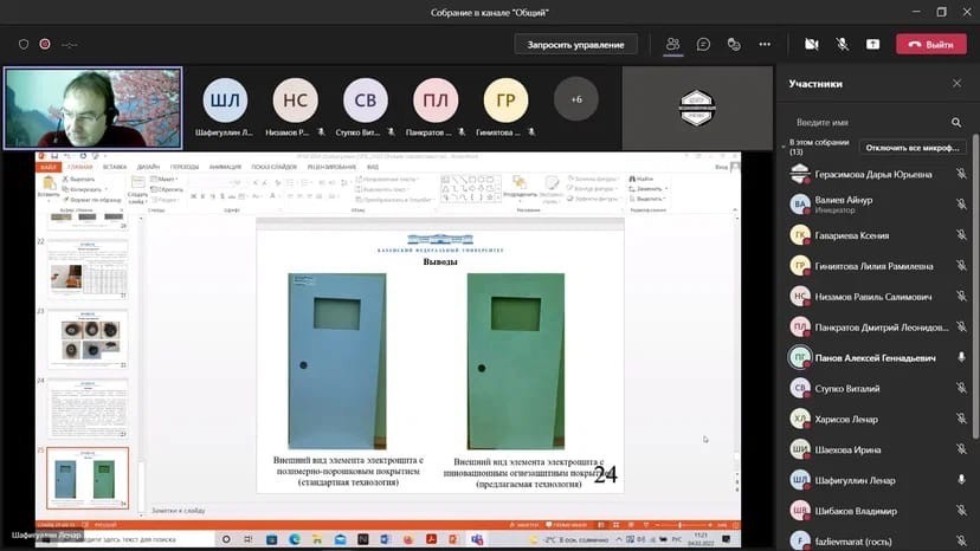Collapse the 'В этом собрании (13)' section
Image resolution: width=980 pixels, height=551 pixels.
[x=784, y=146]
